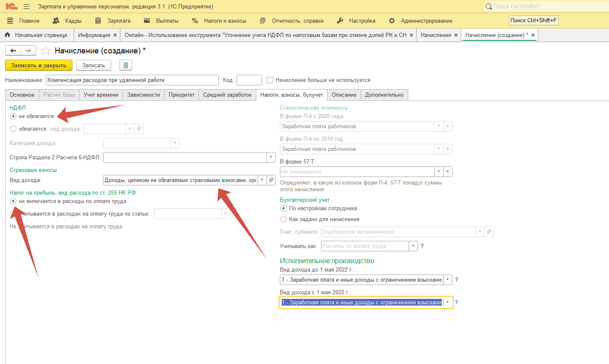Image resolution: width=609 pixels, height=364 pixels.
Task: Close the Информация tab
Action: (x=115, y=35)
